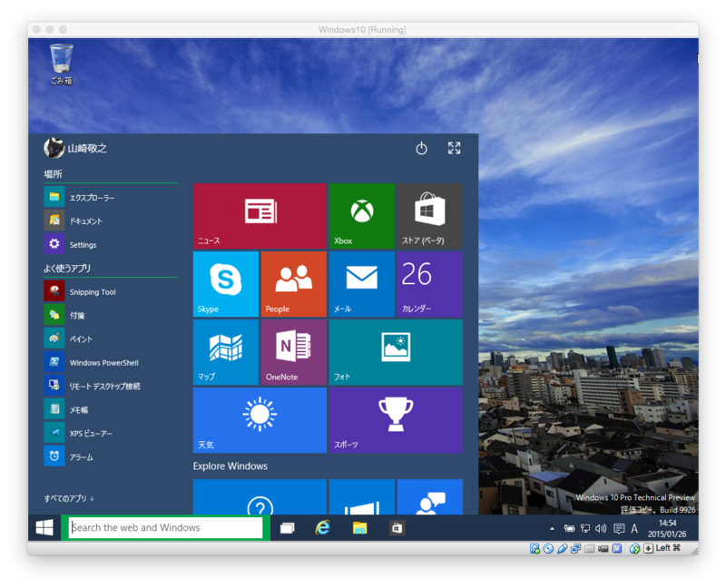Launch the Xbox tile

(x=361, y=216)
